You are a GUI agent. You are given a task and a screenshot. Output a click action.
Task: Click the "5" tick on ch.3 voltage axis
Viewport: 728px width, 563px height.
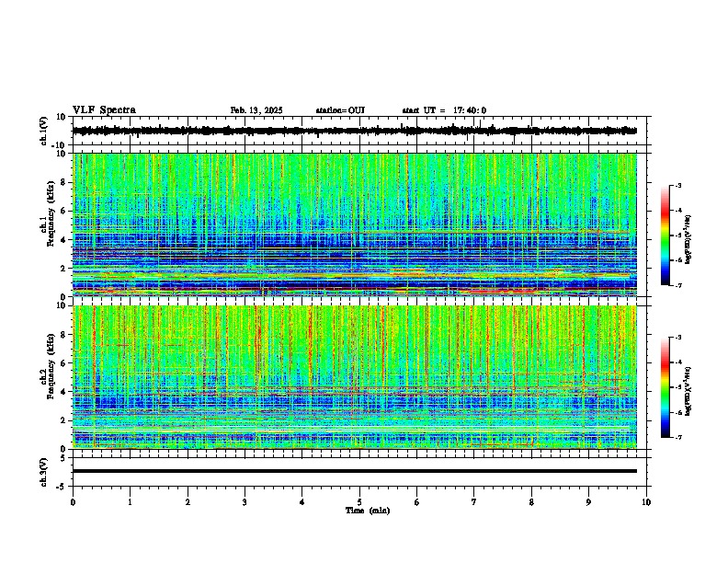[64, 457]
